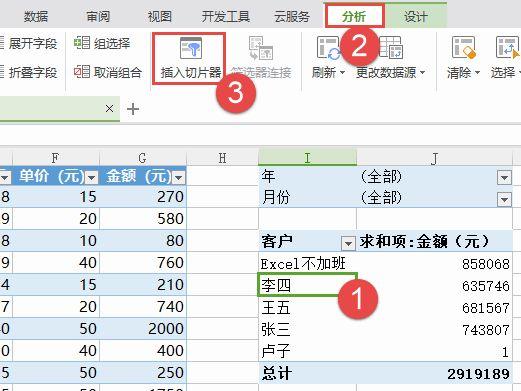Viewport: 521px width, 391px height.
Task: Click the 展开字段 button
Action: [29, 43]
